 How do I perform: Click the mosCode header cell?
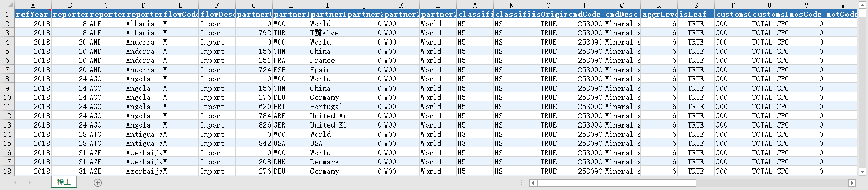[806, 14]
